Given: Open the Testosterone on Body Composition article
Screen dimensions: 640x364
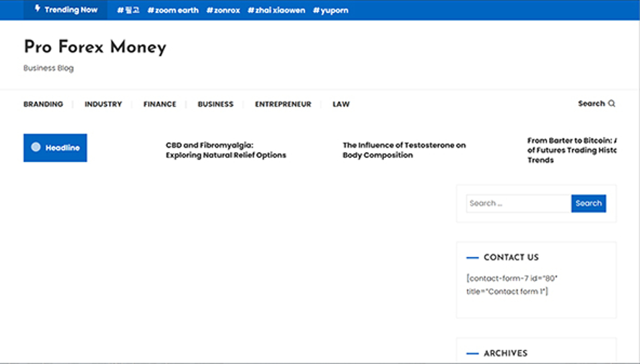Looking at the screenshot, I should [404, 150].
